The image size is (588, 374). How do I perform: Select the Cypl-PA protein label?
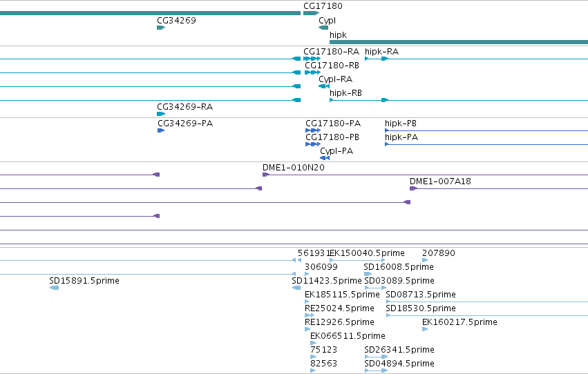336,151
